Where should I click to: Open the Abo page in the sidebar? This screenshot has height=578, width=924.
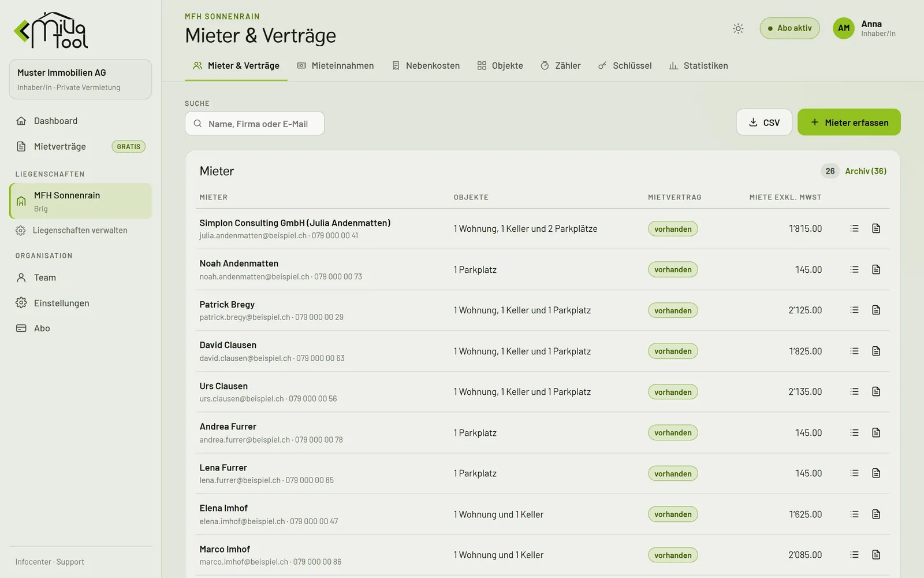point(80,328)
